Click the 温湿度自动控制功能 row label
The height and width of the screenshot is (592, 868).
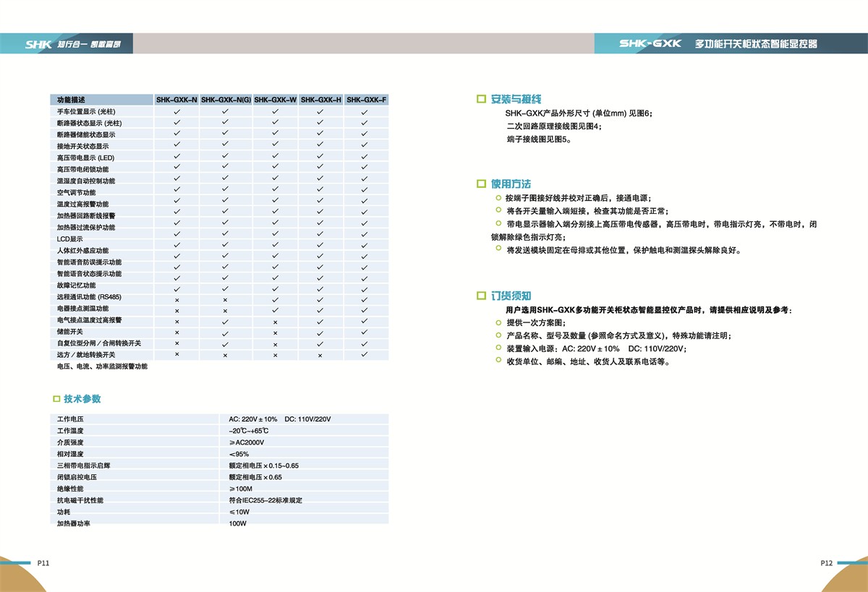(86, 181)
